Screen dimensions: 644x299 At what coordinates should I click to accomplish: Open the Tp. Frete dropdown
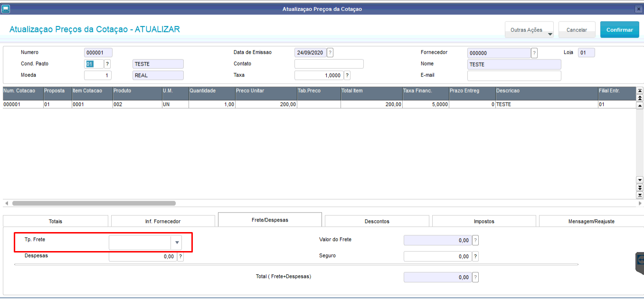click(x=177, y=243)
